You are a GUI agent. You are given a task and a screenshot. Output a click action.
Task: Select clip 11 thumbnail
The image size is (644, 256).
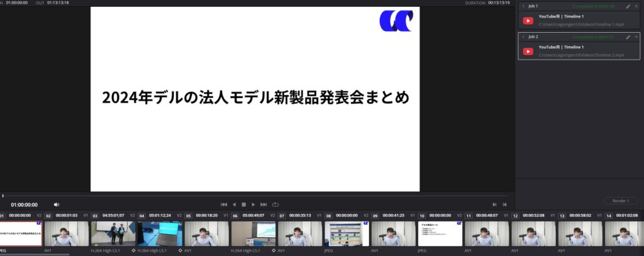[487, 234]
